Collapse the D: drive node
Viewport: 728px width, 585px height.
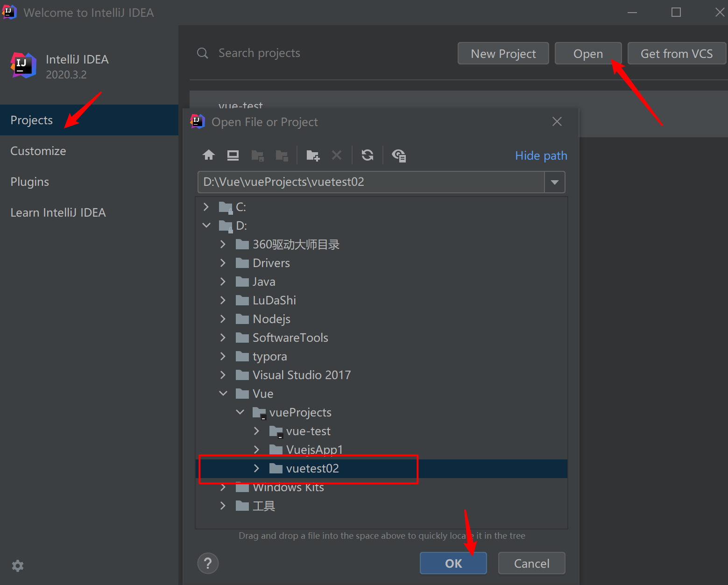click(x=206, y=225)
